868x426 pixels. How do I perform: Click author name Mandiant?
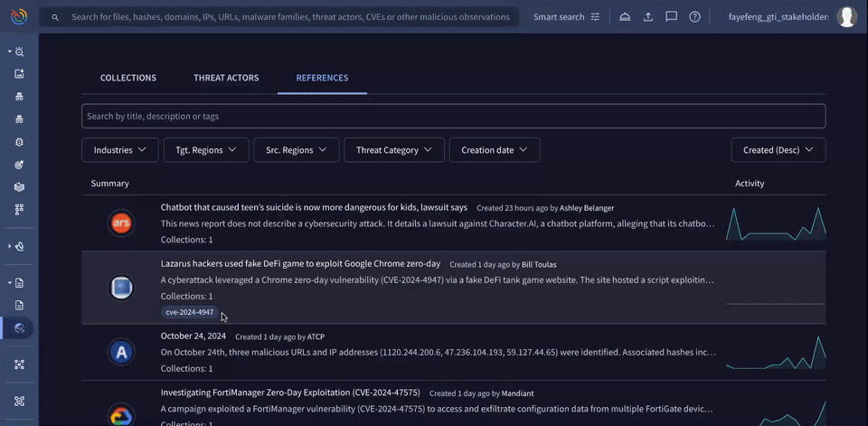click(x=517, y=393)
